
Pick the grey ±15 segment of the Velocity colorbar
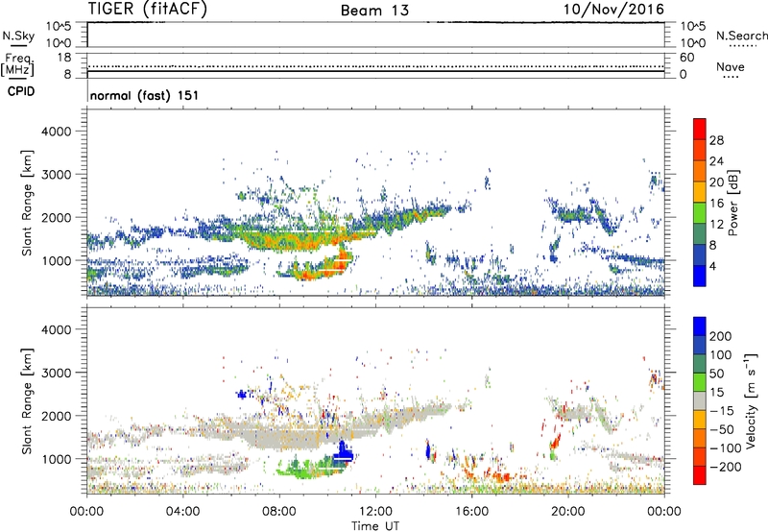click(700, 400)
